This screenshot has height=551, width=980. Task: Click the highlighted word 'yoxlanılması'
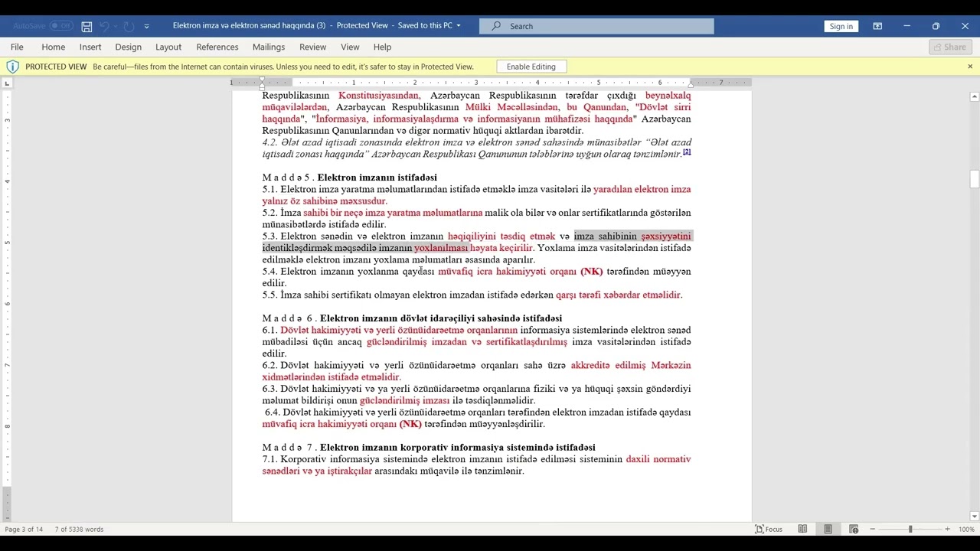tap(441, 248)
